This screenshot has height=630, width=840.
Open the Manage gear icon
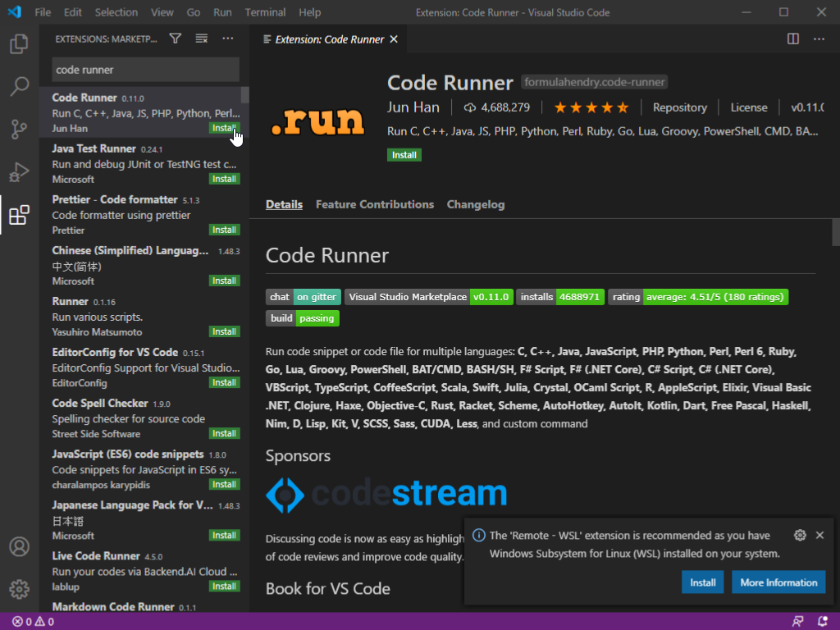(x=19, y=589)
